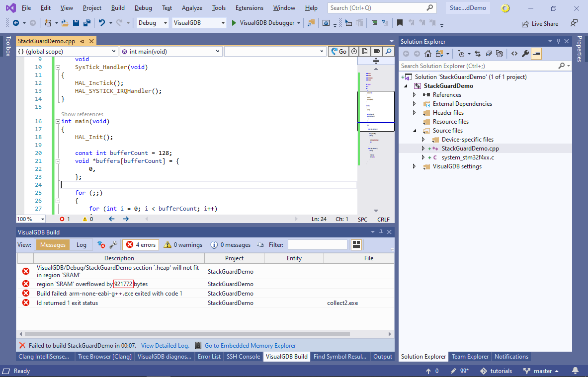Screen dimensions: 588x377
Task: Click the New Project toolbar icon
Action: point(48,23)
